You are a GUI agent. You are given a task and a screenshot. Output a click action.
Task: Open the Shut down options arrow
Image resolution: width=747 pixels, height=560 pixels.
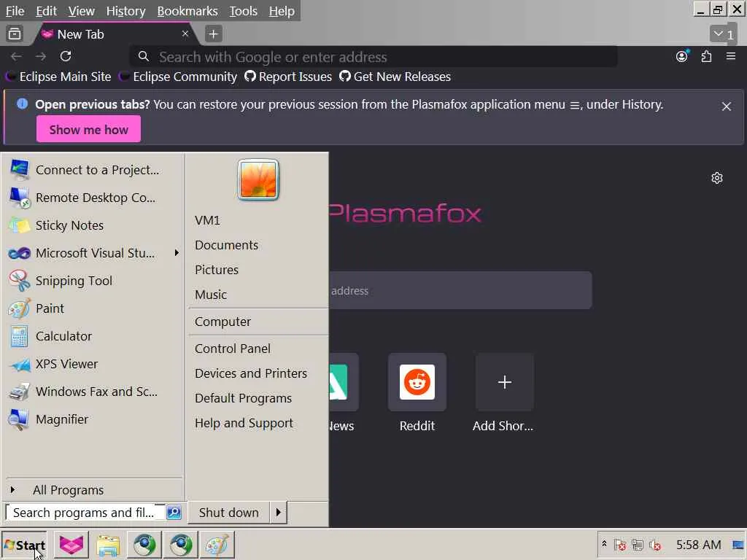point(278,513)
